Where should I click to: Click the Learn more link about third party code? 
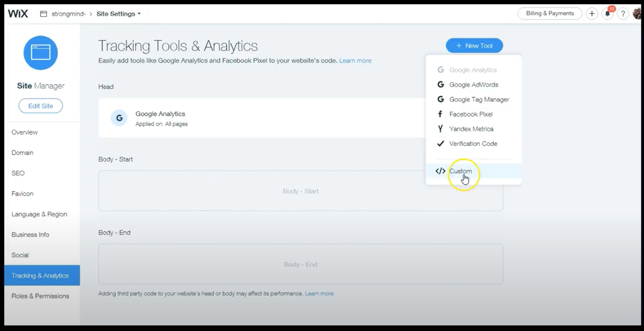click(x=319, y=294)
